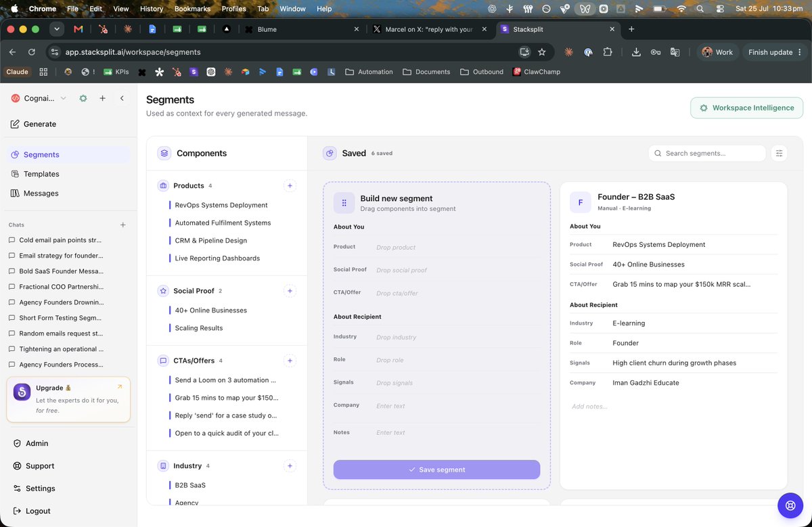Screen dimensions: 812x527
Task: Click the Company Enter text field
Action: tap(457, 406)
